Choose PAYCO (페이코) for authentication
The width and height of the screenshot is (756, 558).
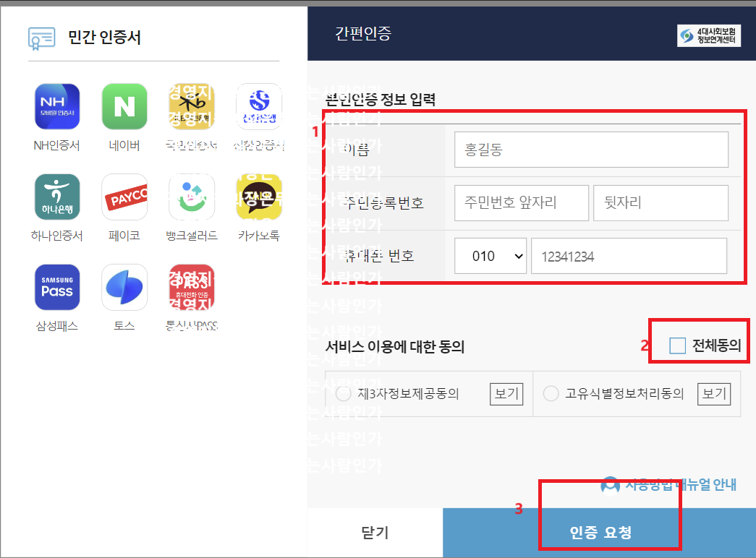(x=124, y=197)
